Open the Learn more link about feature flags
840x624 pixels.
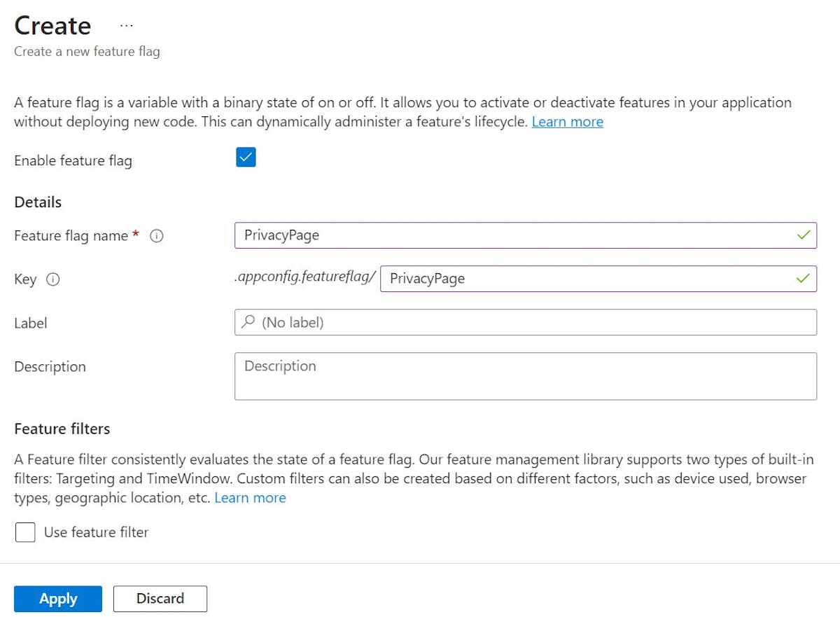pyautogui.click(x=567, y=122)
